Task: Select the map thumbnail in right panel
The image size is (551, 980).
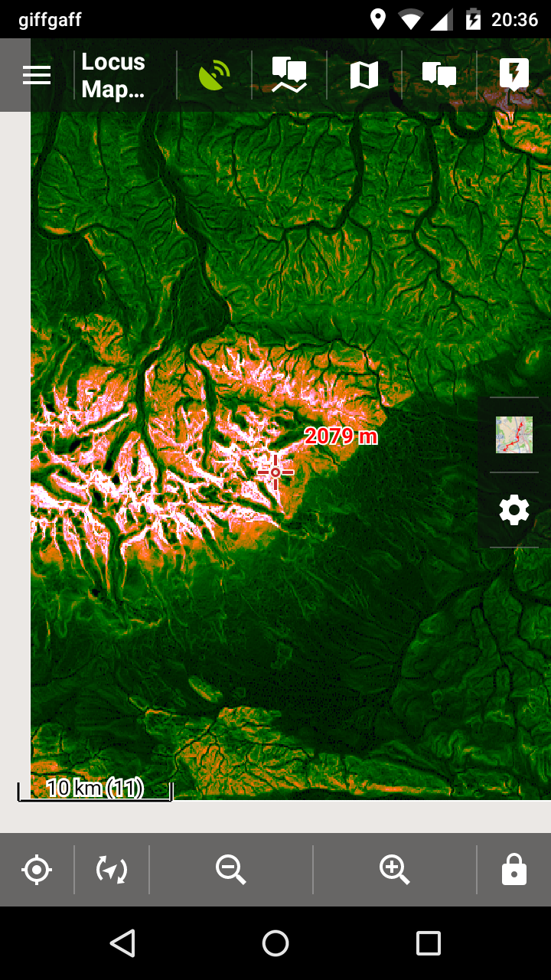Action: click(514, 435)
